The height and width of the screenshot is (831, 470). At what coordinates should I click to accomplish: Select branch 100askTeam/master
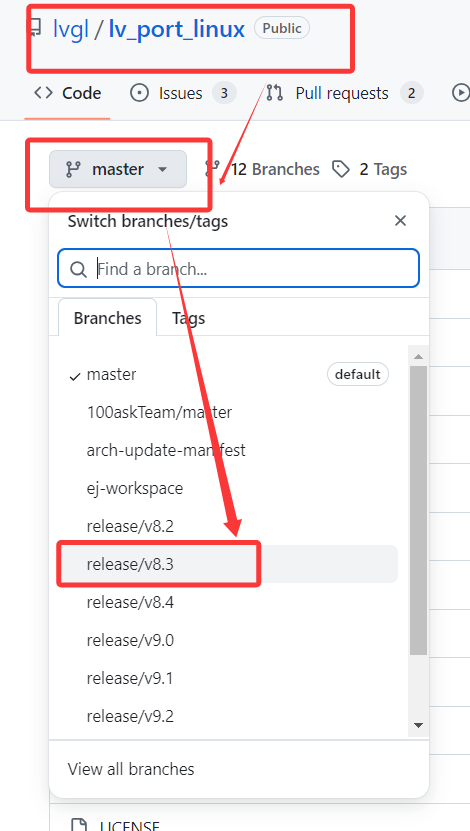228,412
